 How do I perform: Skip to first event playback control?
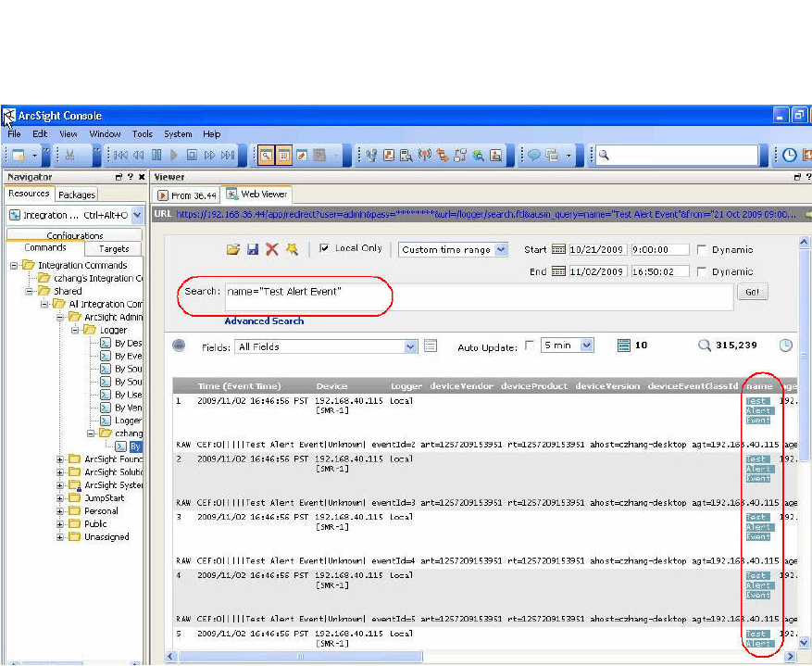120,155
